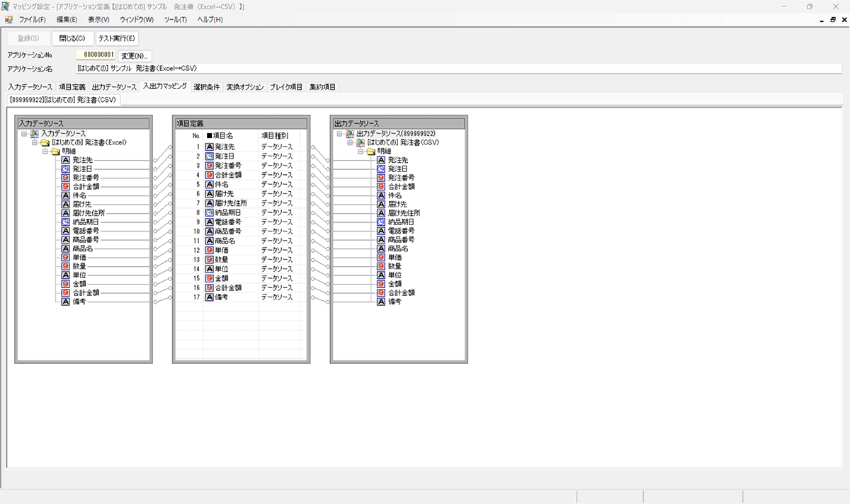Click the text-type icon for 発注先 in input tree

pyautogui.click(x=66, y=161)
